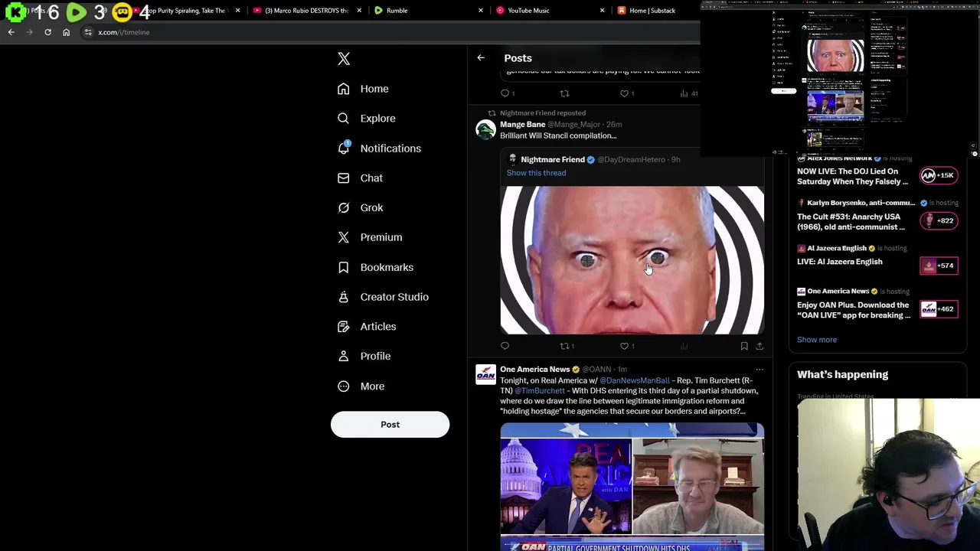Join the Al Jazeera English live stream
This screenshot has height=551, width=980.
[x=839, y=262]
